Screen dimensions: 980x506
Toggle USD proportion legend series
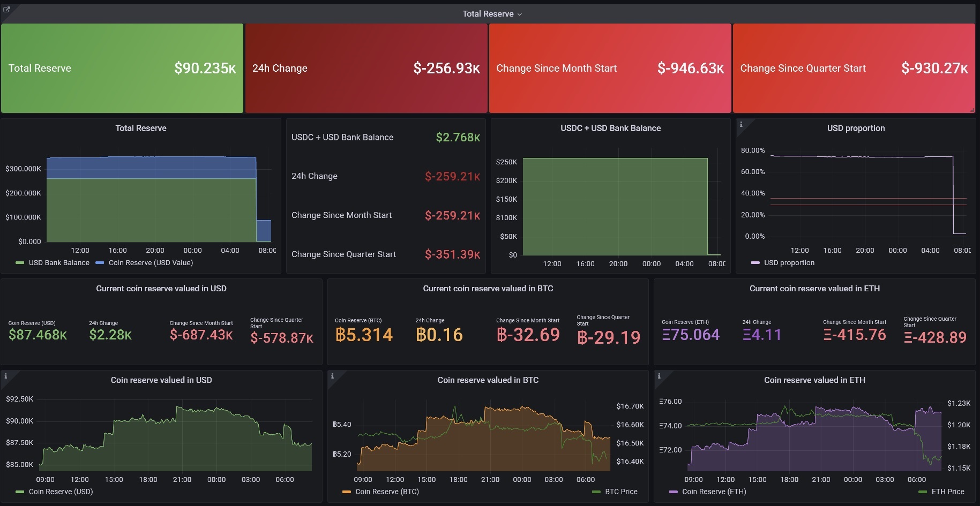click(x=789, y=262)
